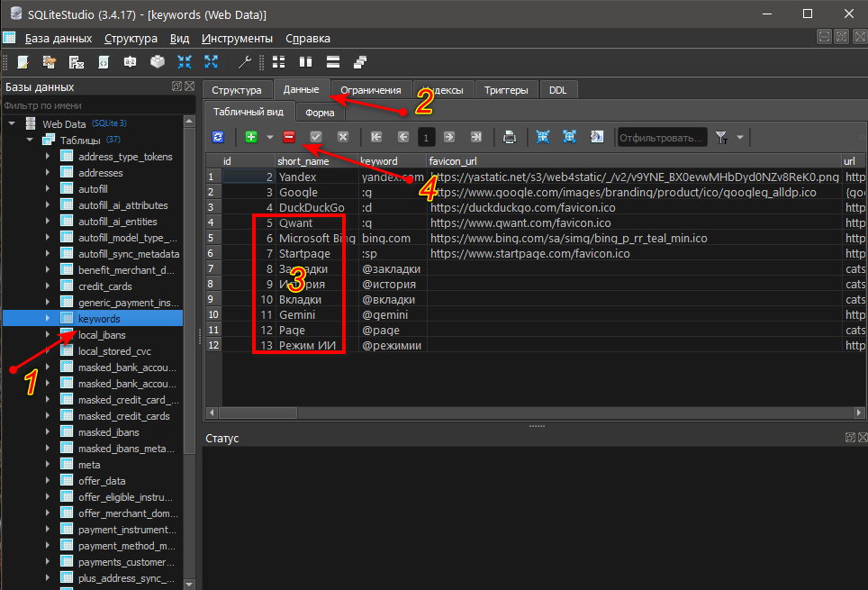Go to the last data page
Image resolution: width=868 pixels, height=590 pixels.
coord(476,137)
